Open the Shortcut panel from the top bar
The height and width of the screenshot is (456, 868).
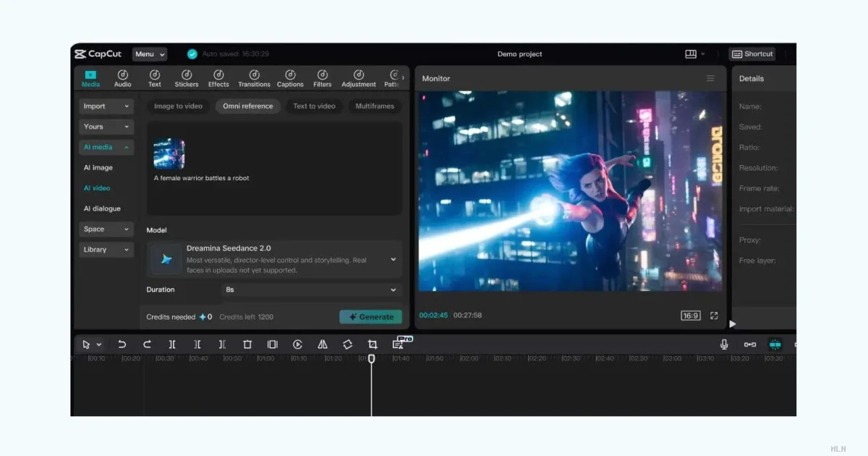pos(752,54)
